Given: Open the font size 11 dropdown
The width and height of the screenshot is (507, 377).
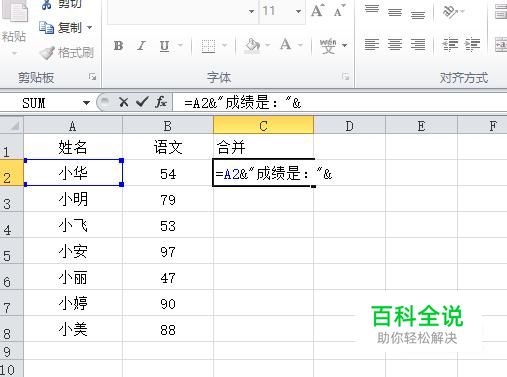Looking at the screenshot, I should (298, 12).
